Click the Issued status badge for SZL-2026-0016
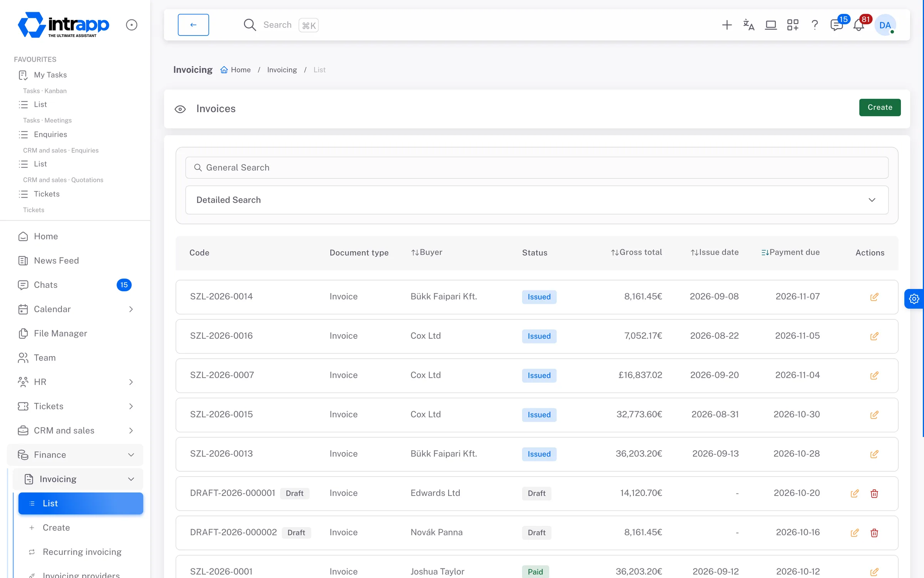 pos(539,336)
